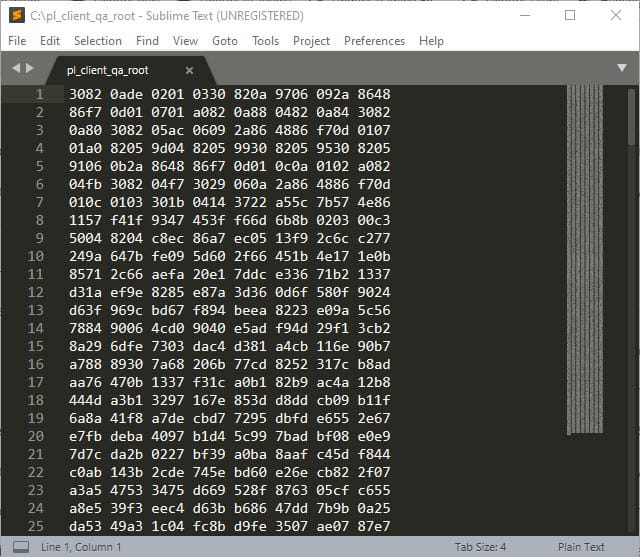
Task: Click hex value 444d on line 18
Action: pos(85,400)
